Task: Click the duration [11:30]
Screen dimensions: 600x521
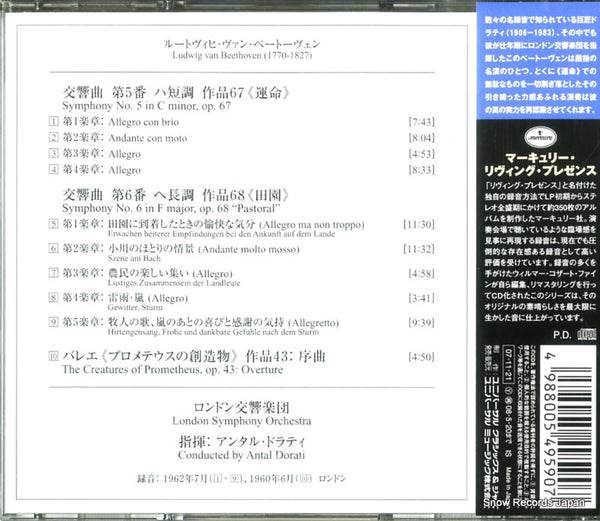Action: (x=419, y=224)
